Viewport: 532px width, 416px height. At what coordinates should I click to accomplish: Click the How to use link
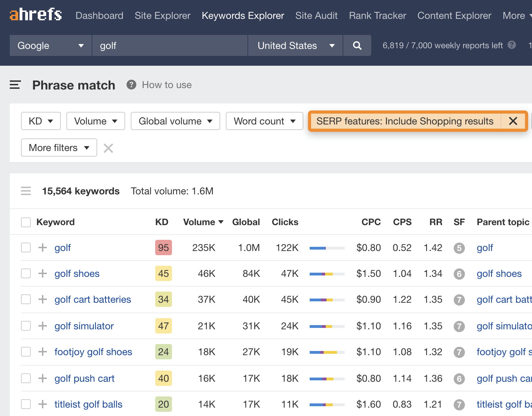(167, 85)
